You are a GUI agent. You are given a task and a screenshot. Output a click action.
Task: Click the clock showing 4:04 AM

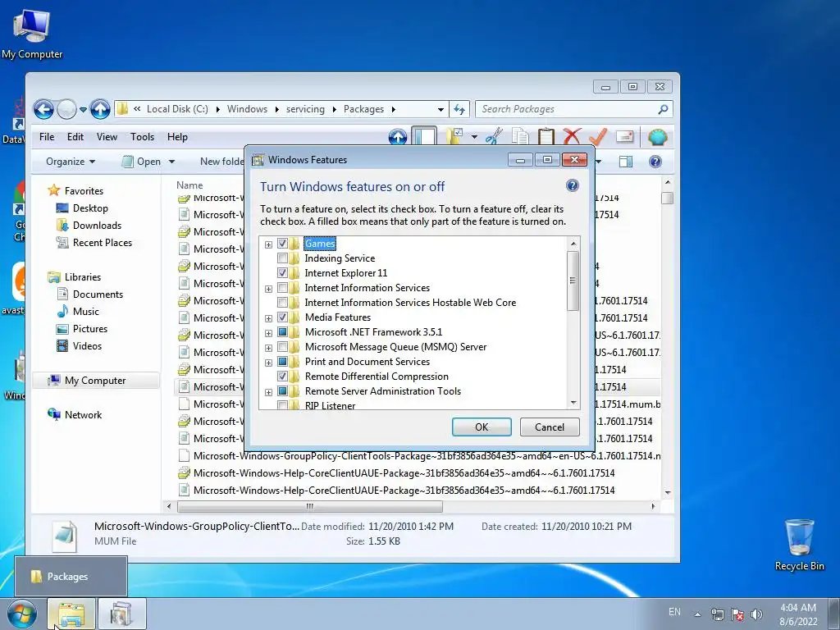(797, 608)
